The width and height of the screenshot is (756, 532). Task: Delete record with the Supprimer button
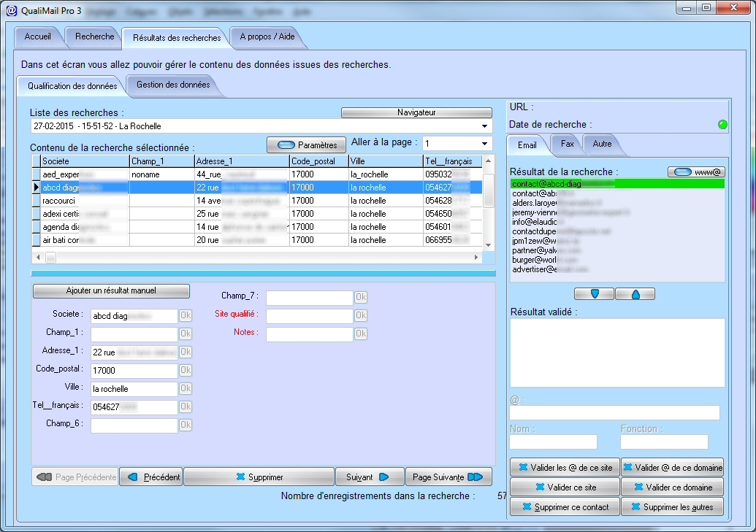coord(259,477)
